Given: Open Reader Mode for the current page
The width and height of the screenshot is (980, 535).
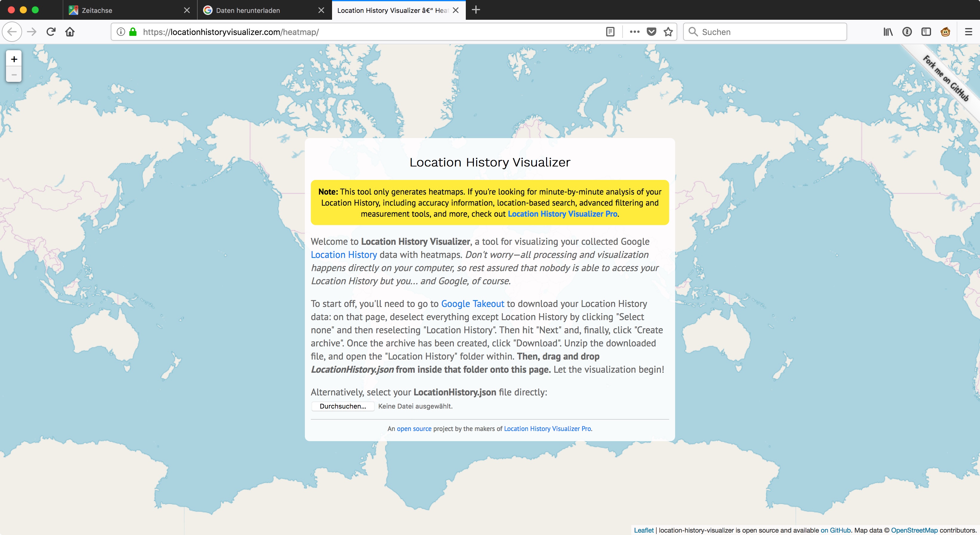Looking at the screenshot, I should tap(610, 32).
